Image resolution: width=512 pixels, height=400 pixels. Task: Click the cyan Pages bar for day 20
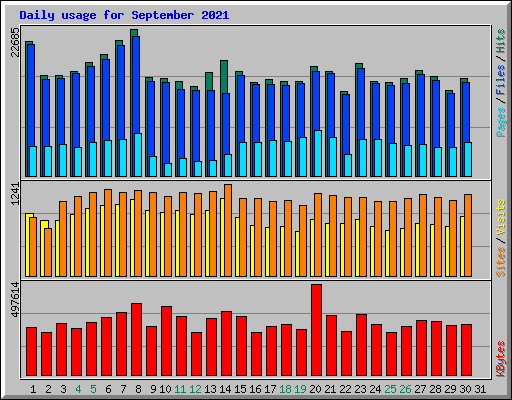[x=318, y=153]
